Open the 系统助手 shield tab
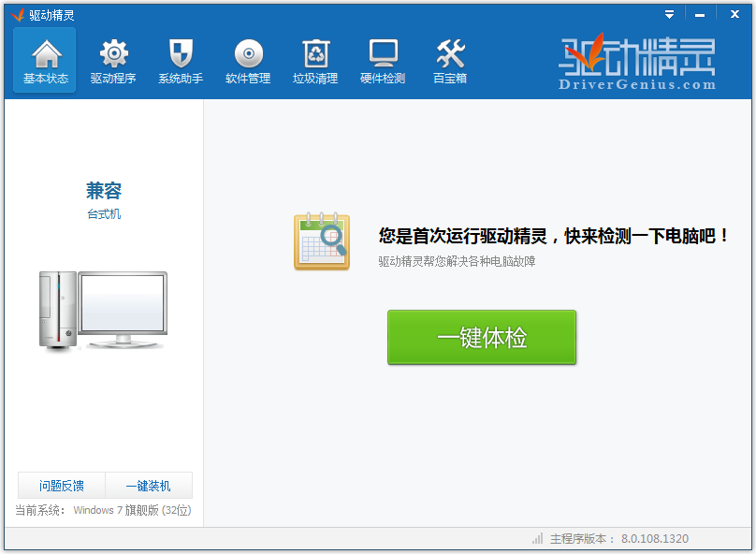This screenshot has height=554, width=756. [181, 60]
